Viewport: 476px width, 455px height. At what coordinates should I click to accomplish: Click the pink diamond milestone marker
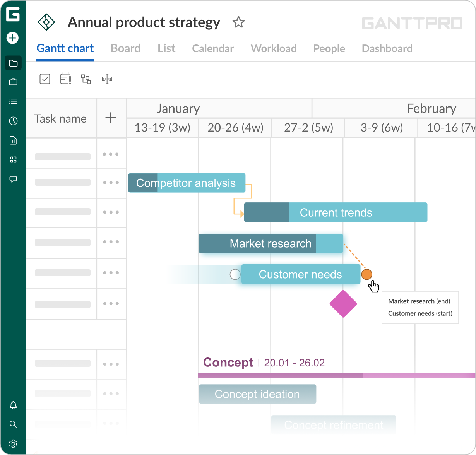343,304
